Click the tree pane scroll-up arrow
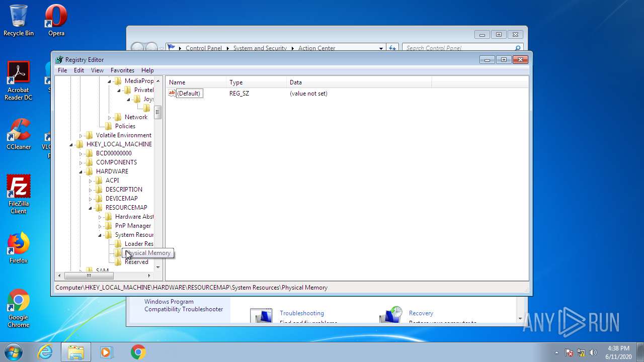This screenshot has height=362, width=644. [x=157, y=81]
